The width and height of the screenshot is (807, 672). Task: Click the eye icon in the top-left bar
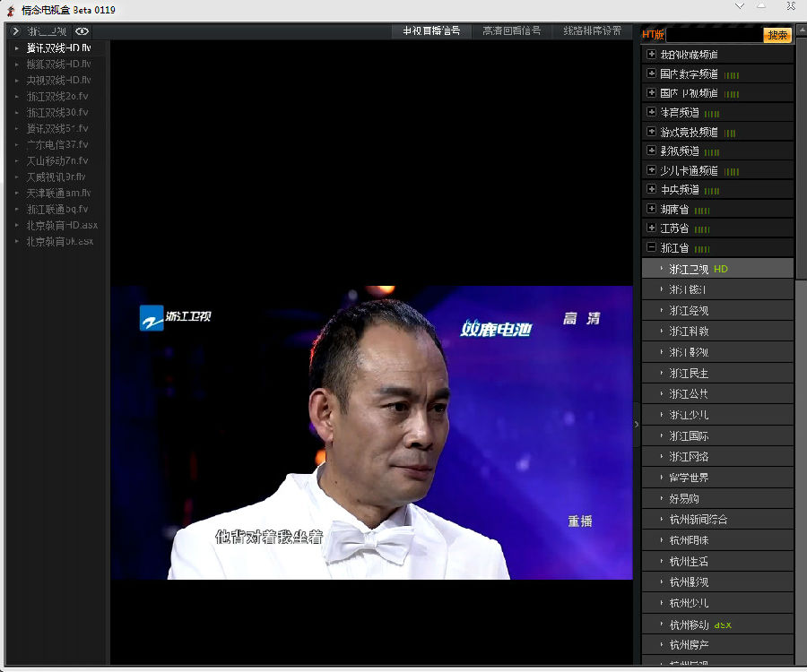click(x=83, y=30)
